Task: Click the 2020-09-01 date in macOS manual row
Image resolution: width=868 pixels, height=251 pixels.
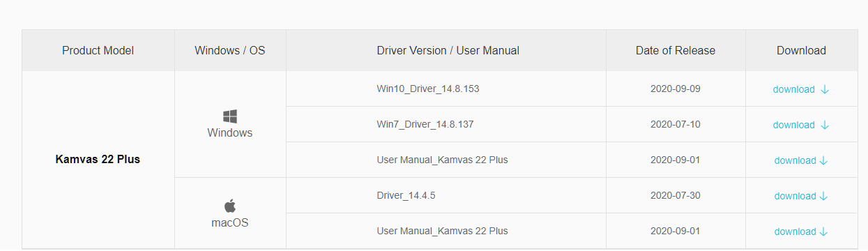Action: [x=676, y=231]
